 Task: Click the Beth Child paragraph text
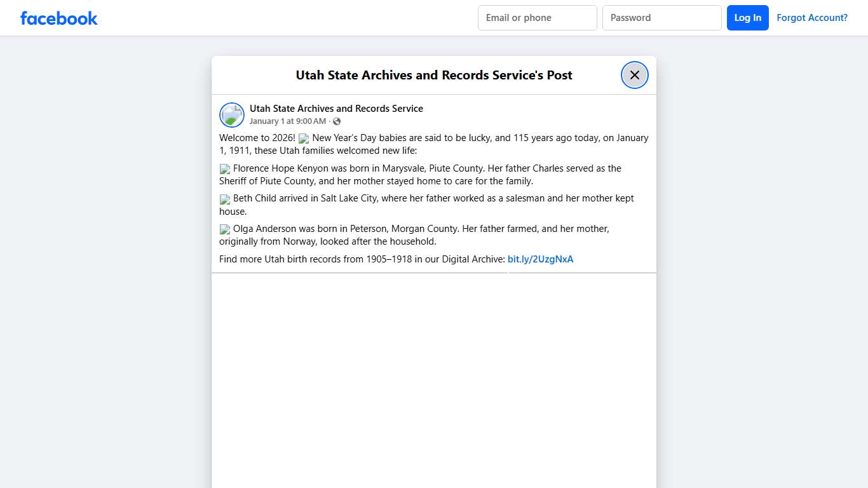click(432, 198)
